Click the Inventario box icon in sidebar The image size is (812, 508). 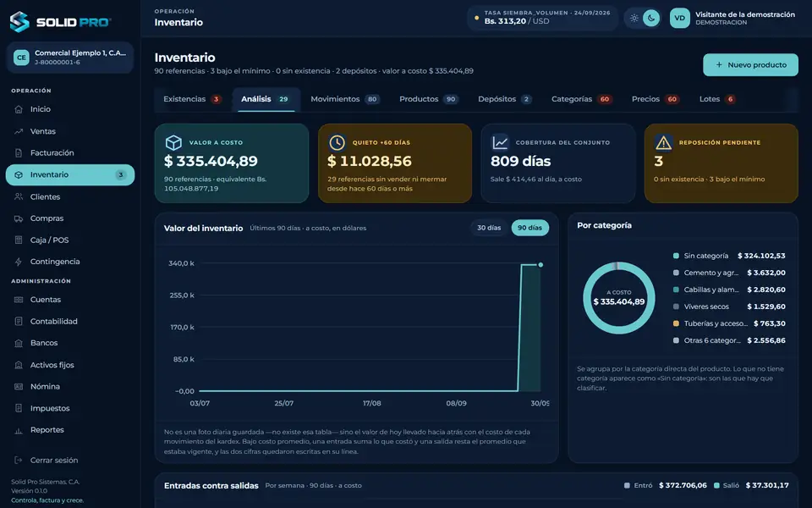click(19, 174)
